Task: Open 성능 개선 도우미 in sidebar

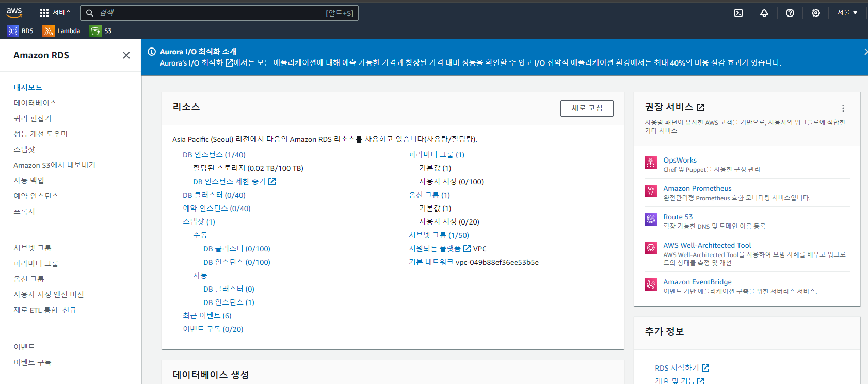Action: (40, 134)
